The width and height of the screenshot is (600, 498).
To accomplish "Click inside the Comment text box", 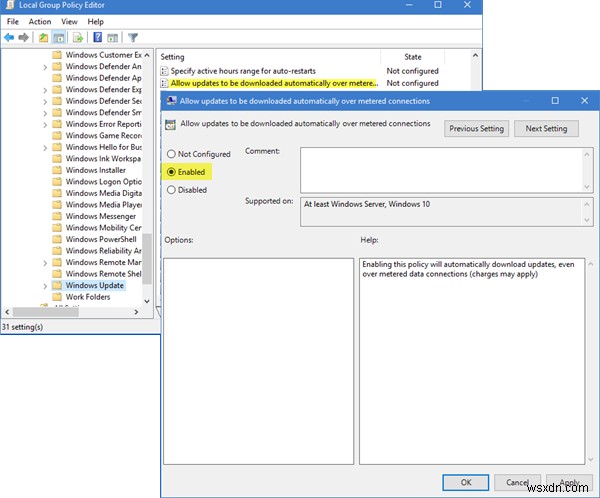I will (x=441, y=170).
